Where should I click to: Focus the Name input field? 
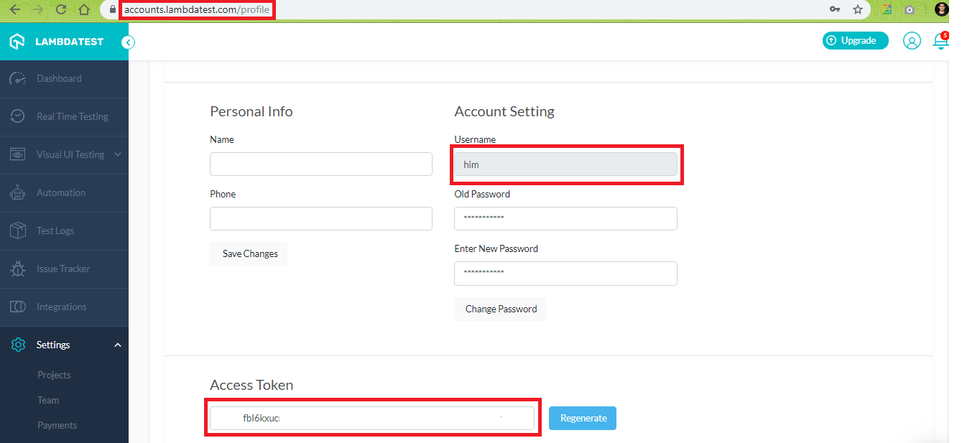[x=321, y=164]
